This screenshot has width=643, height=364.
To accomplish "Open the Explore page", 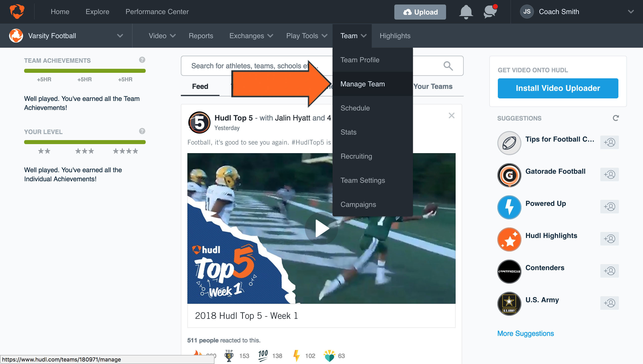I will tap(97, 12).
